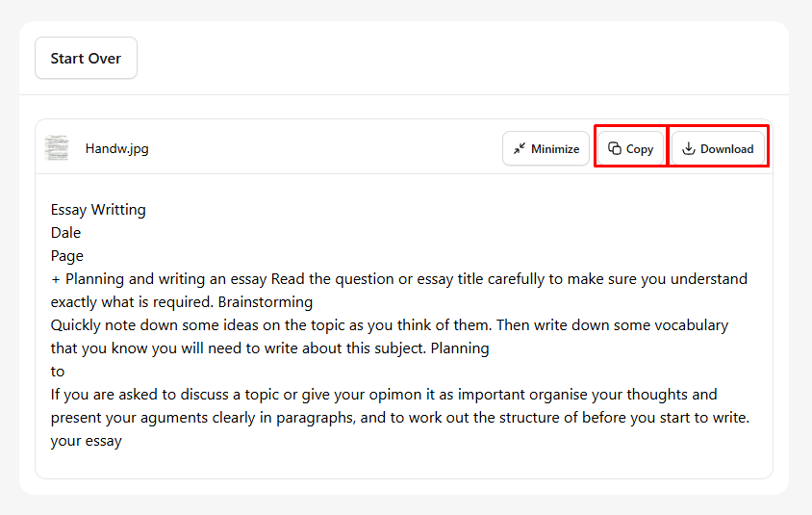Click the word 'Page' in the output
This screenshot has width=812, height=515.
tap(66, 256)
